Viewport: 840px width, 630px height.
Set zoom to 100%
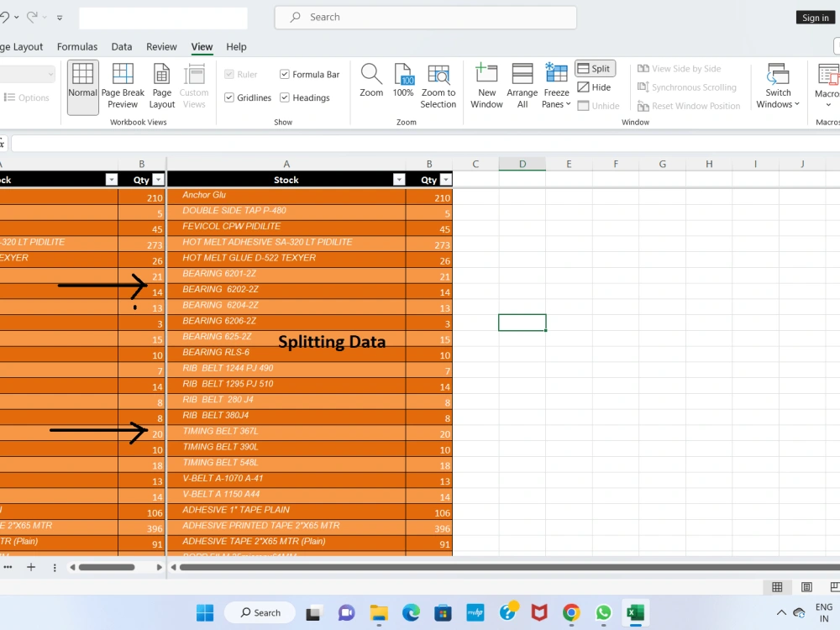tap(404, 84)
